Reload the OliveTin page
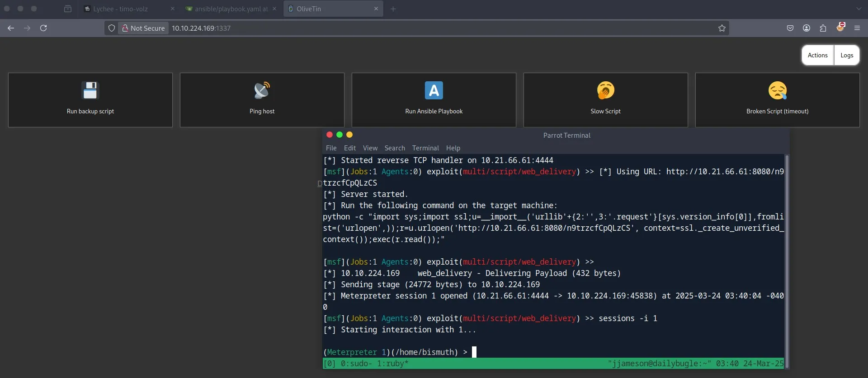Viewport: 868px width, 378px height. [x=43, y=28]
